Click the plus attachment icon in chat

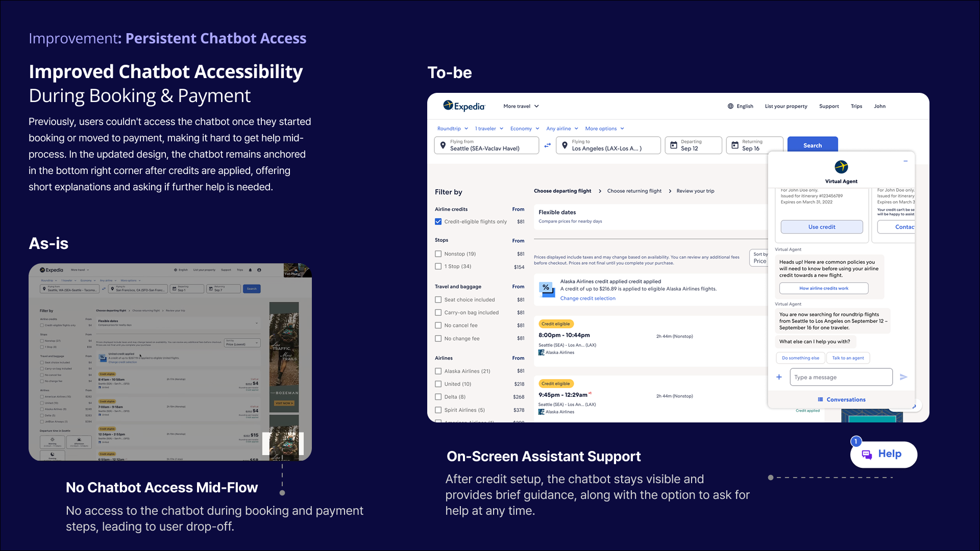[779, 377]
